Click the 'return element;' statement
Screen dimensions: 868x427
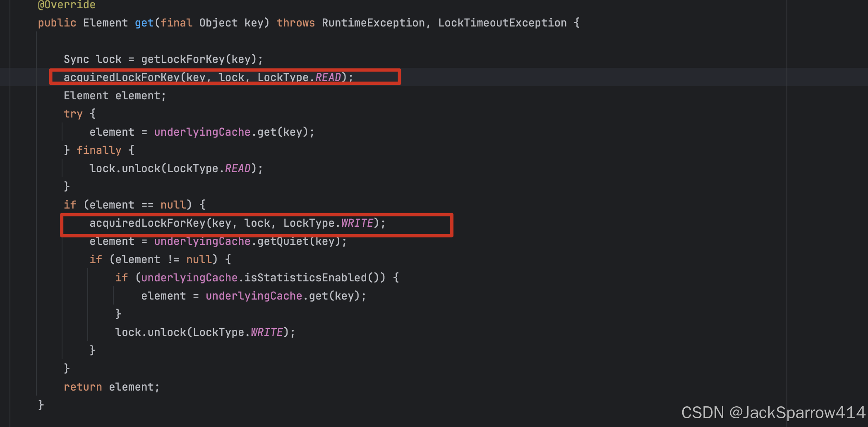111,387
